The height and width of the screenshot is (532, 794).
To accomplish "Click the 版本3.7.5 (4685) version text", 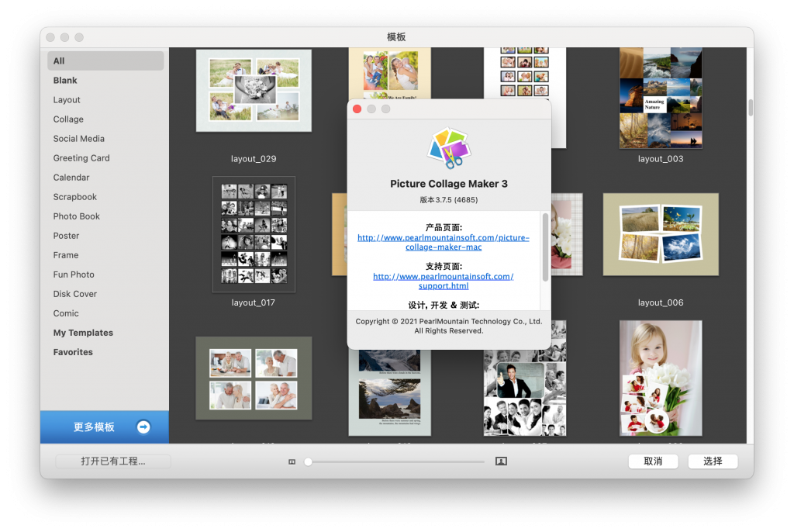I will pyautogui.click(x=449, y=200).
